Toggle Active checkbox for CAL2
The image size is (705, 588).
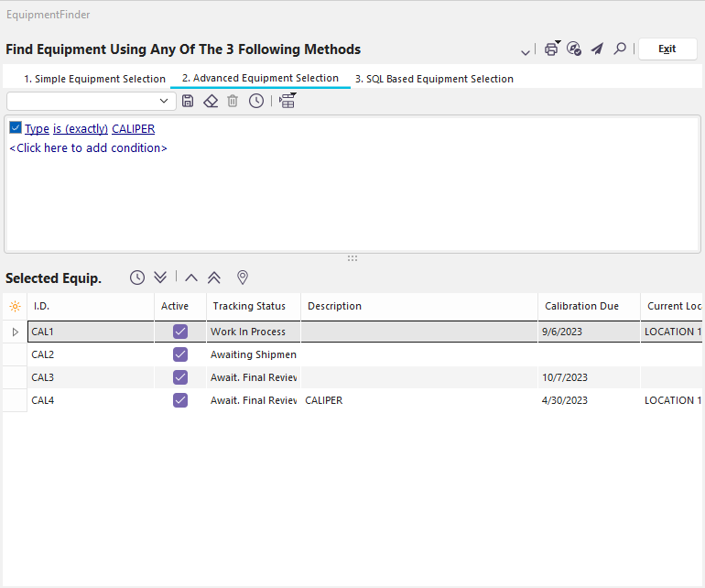tap(180, 354)
